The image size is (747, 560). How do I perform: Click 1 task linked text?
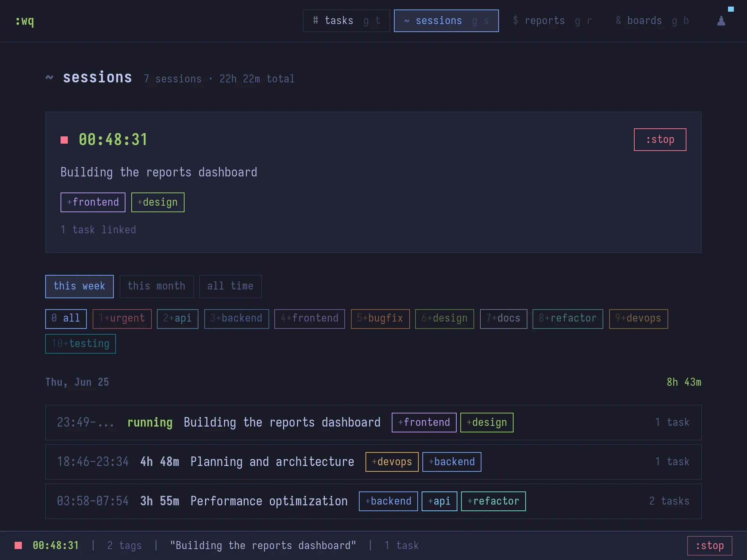(98, 230)
